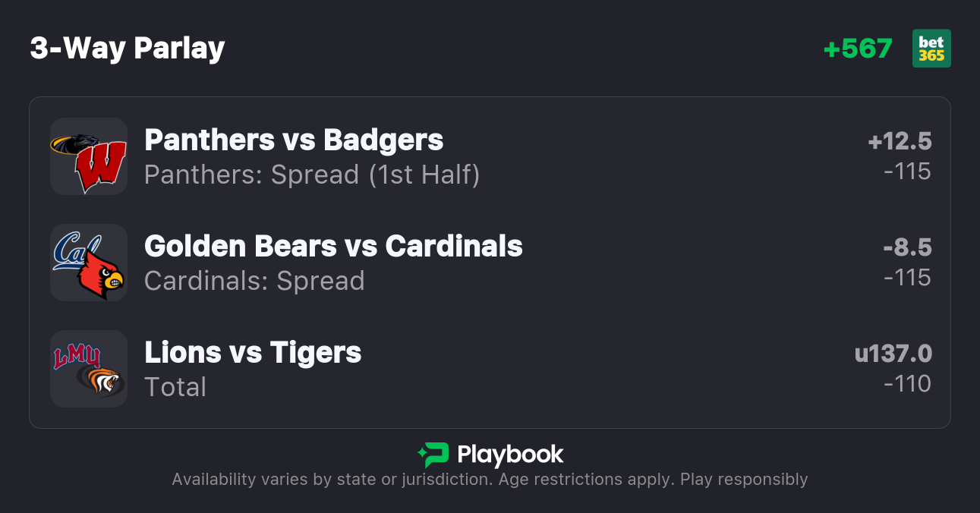Click the LMU and Tigers team logos
Screen dimensions: 980x513
coord(88,369)
